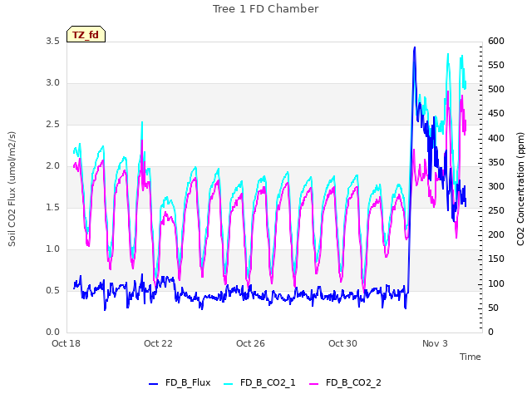
Task: Click the 150 right axis tick label
Action: (496, 259)
